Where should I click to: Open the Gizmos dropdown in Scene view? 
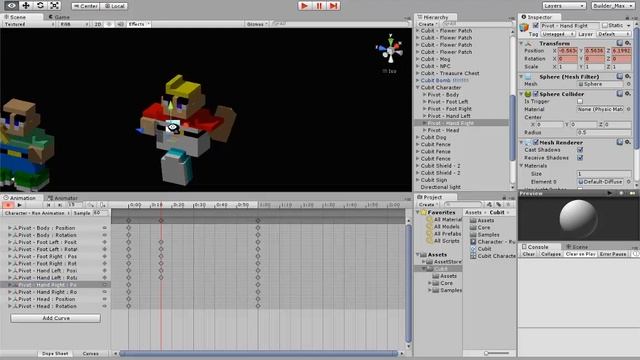click(x=257, y=24)
